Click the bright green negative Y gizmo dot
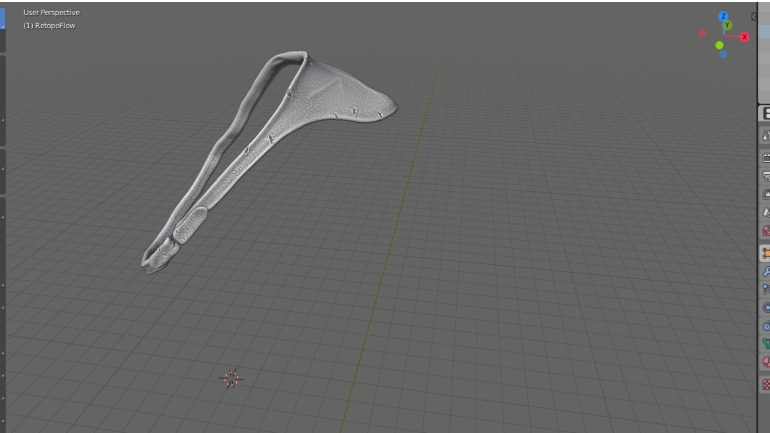This screenshot has height=433, width=770. pos(719,46)
